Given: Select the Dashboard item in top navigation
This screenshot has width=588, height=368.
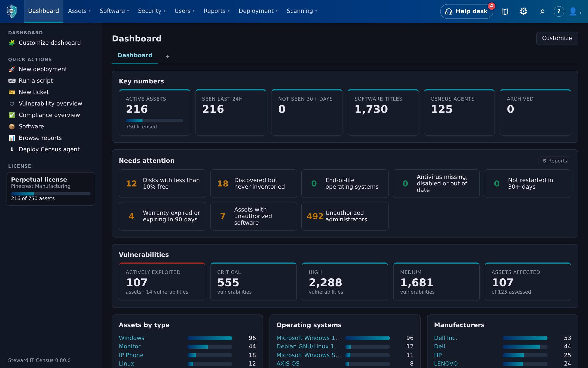Looking at the screenshot, I should point(44,11).
